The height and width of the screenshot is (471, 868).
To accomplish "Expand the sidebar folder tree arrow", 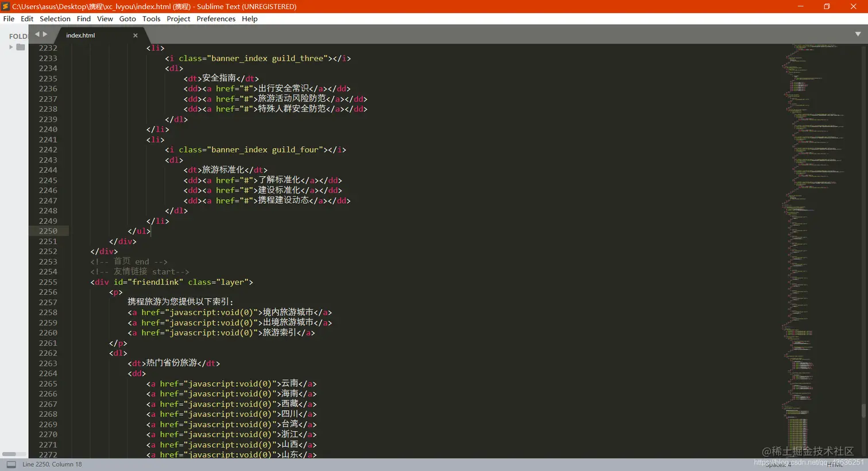I will [11, 47].
